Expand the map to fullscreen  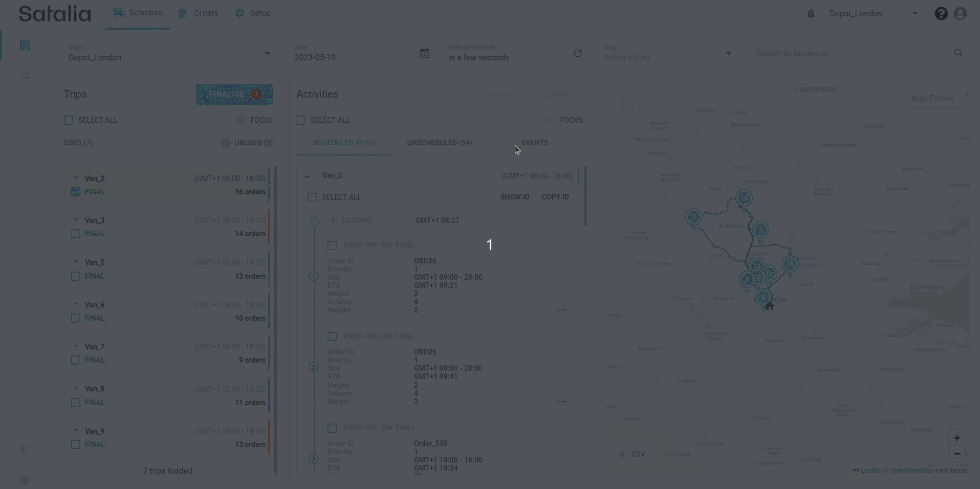point(626,104)
